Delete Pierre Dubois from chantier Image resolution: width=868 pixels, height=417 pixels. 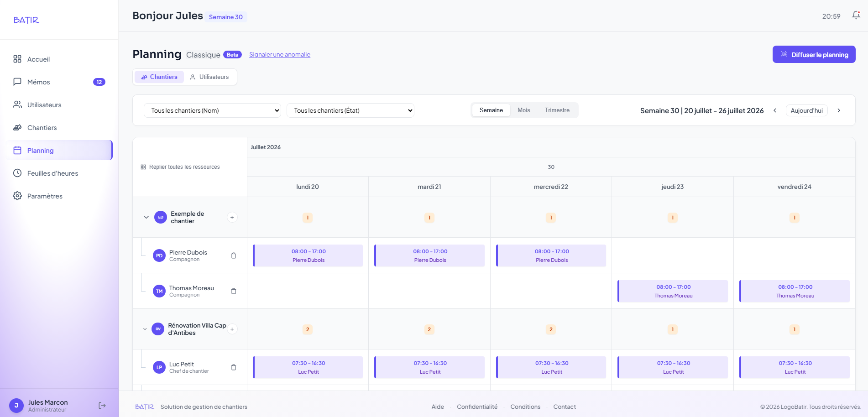(x=234, y=255)
